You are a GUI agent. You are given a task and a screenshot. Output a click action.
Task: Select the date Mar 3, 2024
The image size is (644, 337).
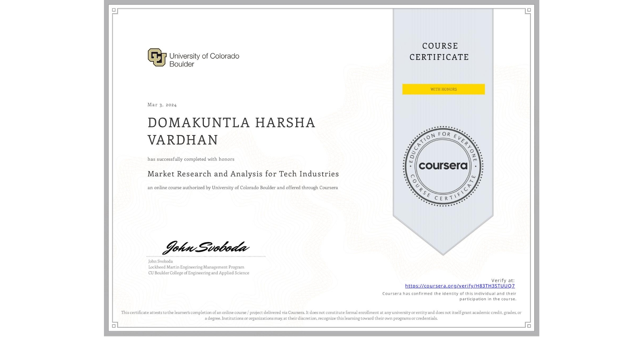point(162,105)
